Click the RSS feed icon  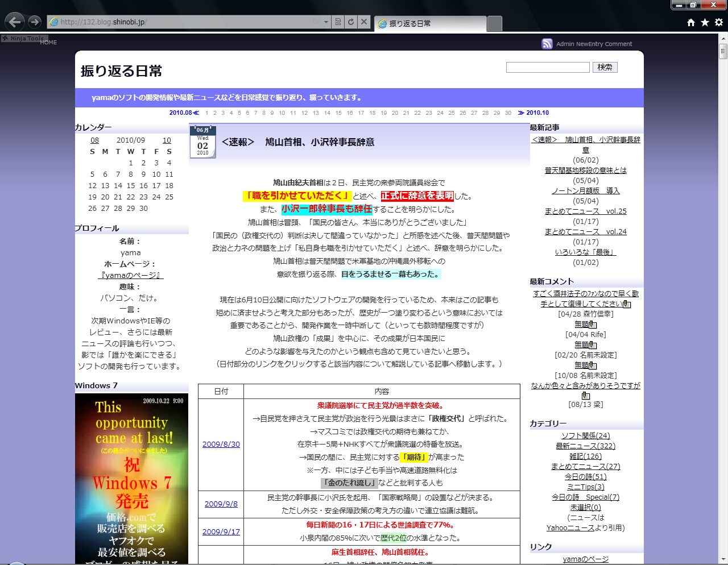point(547,44)
